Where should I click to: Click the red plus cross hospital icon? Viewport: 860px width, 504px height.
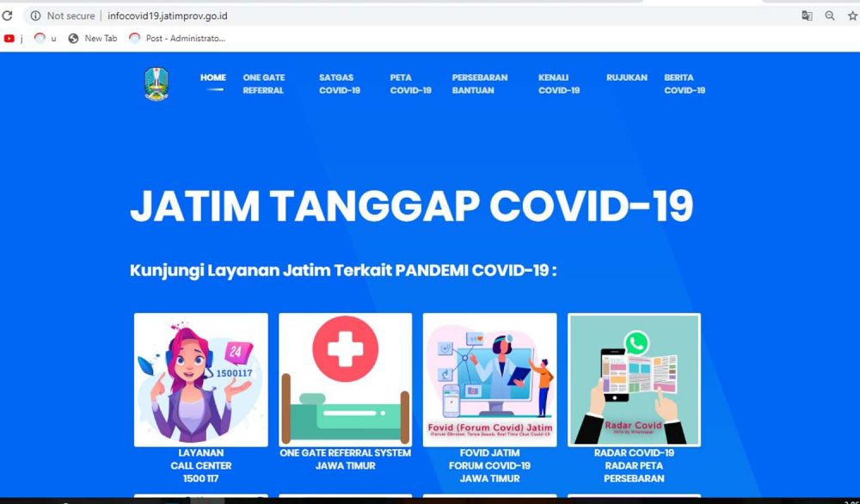pyautogui.click(x=345, y=349)
